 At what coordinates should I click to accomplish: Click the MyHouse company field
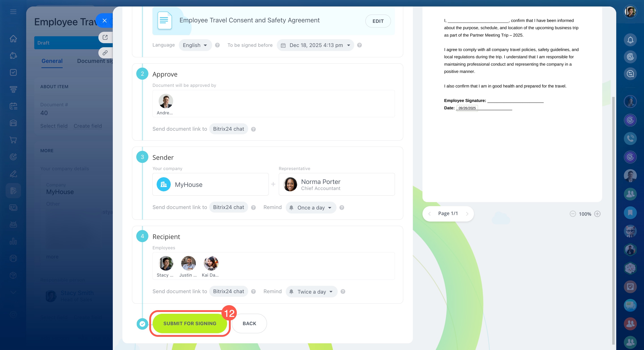[x=210, y=184]
